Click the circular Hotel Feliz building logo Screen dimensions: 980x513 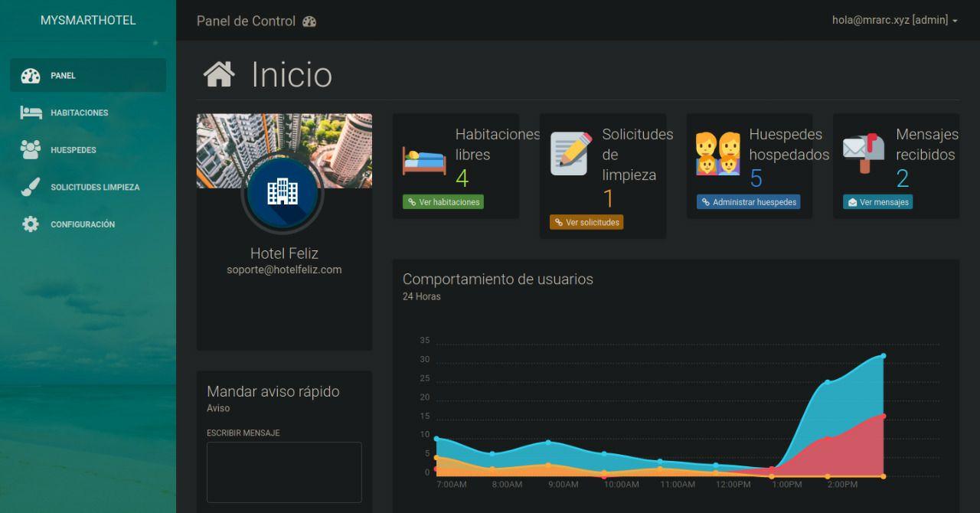click(x=283, y=194)
